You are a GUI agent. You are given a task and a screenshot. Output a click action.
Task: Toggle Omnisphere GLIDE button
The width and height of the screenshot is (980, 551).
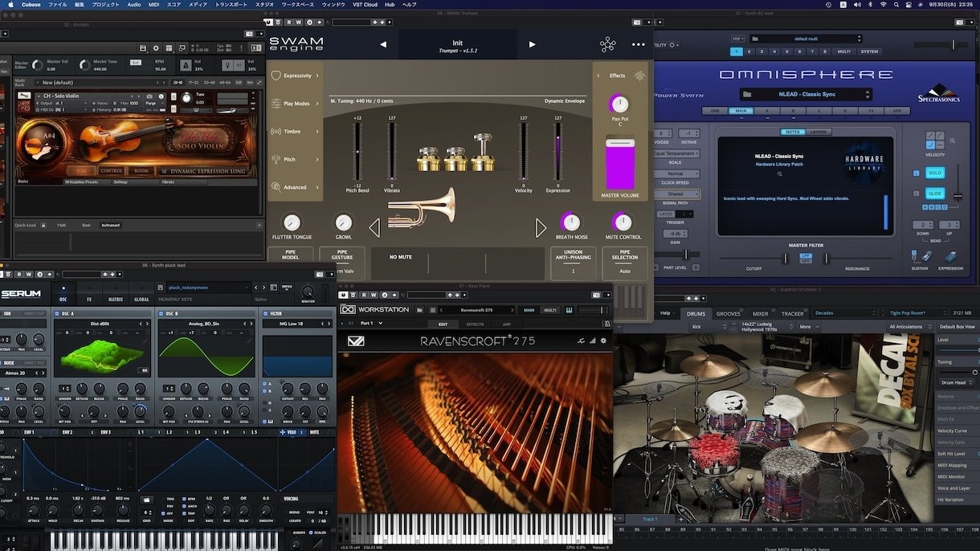pyautogui.click(x=934, y=194)
